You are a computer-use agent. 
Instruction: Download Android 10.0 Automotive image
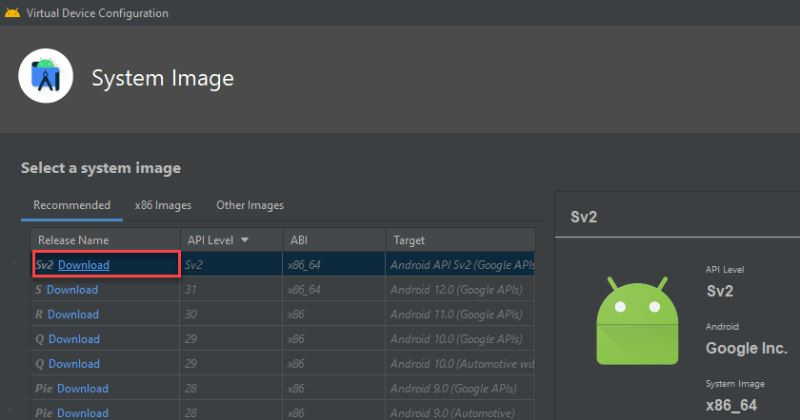74,364
